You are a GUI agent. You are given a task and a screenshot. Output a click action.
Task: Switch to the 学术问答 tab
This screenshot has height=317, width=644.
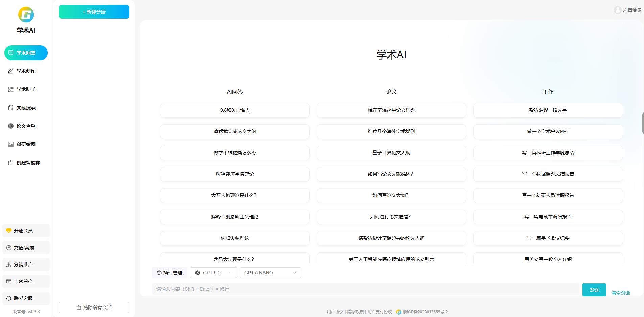[26, 53]
